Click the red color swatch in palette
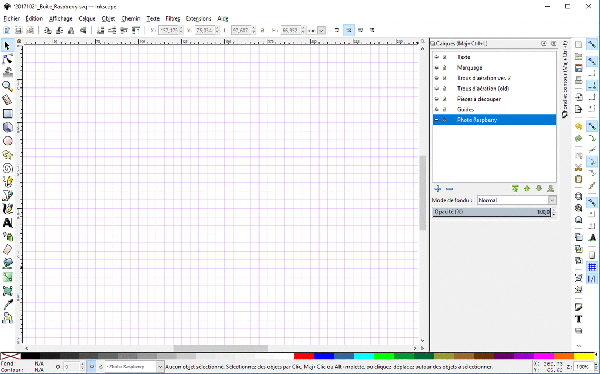Screen dimensions: 600x374 (303, 356)
